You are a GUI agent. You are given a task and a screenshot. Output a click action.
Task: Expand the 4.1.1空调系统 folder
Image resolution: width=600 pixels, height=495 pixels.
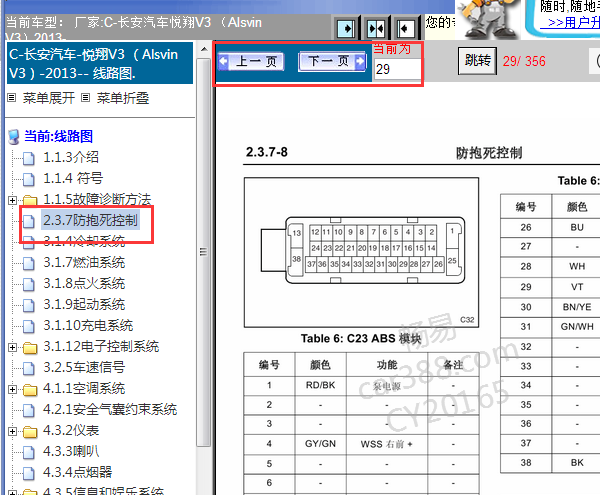pos(12,389)
